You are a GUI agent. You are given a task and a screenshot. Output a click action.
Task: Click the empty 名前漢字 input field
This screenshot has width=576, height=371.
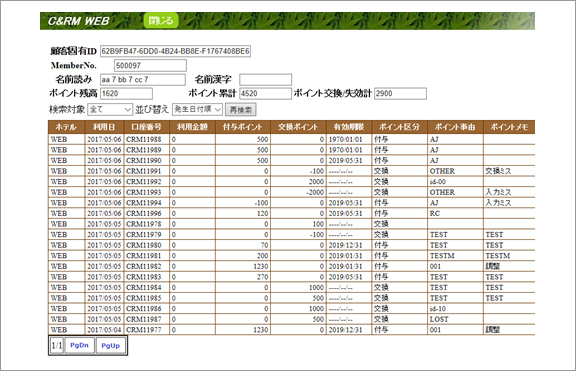(266, 79)
